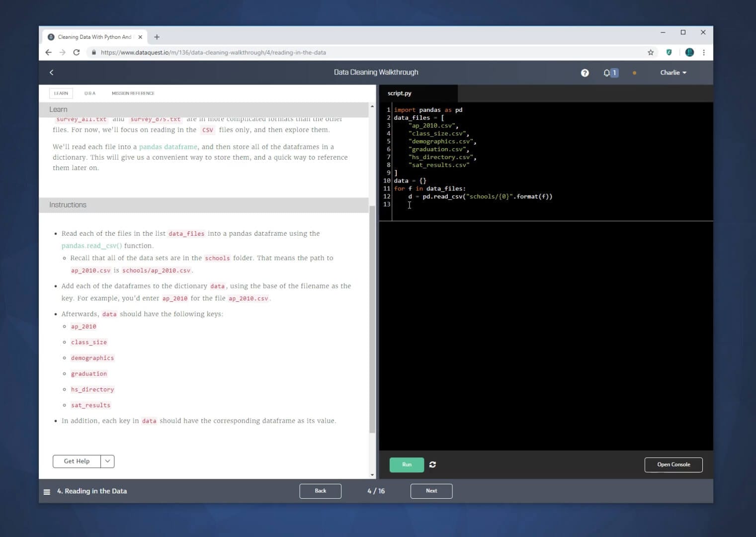This screenshot has width=756, height=537.
Task: Click the back chevron in mission header
Action: pyautogui.click(x=51, y=73)
